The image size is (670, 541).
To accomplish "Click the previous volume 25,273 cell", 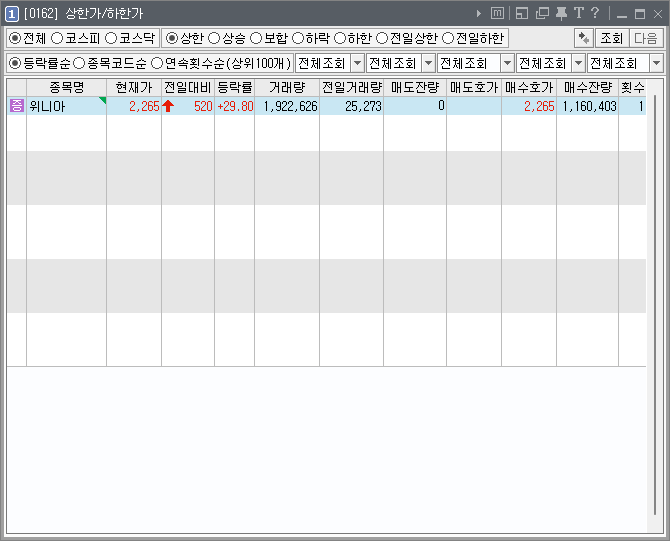I will tap(352, 106).
